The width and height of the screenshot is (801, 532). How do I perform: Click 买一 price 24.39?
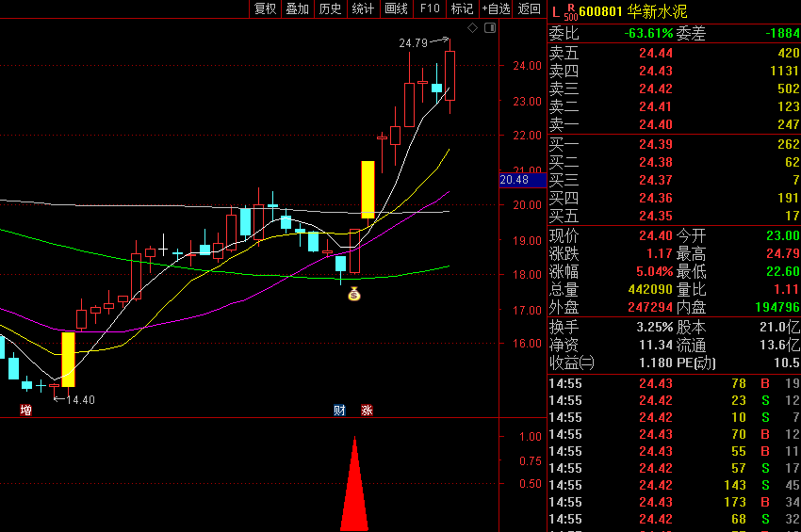(656, 144)
